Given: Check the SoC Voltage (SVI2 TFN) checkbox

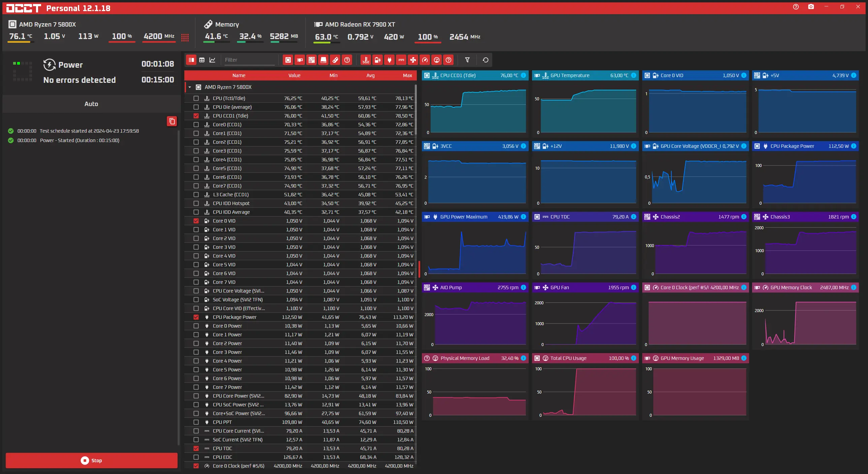Looking at the screenshot, I should coord(196,300).
